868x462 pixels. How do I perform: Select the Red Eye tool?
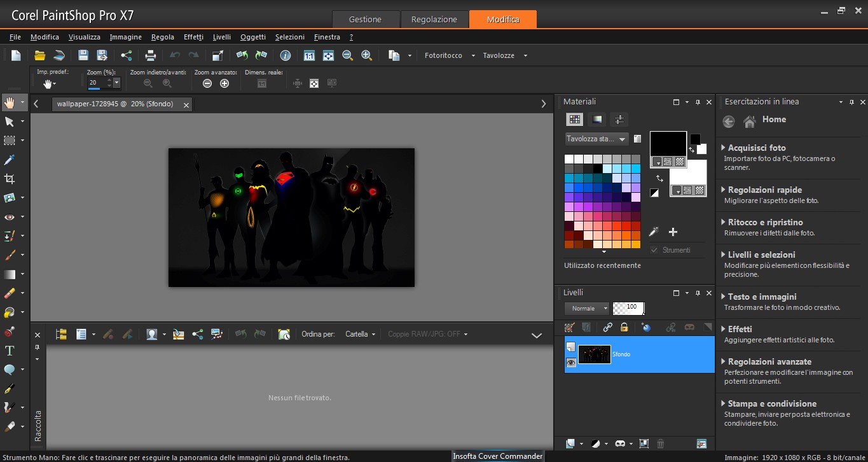(x=10, y=217)
